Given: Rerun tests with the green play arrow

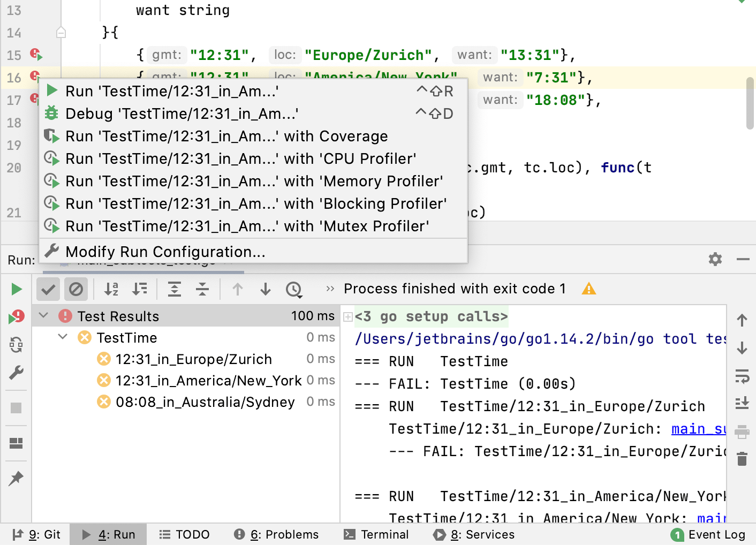Looking at the screenshot, I should pyautogui.click(x=16, y=289).
